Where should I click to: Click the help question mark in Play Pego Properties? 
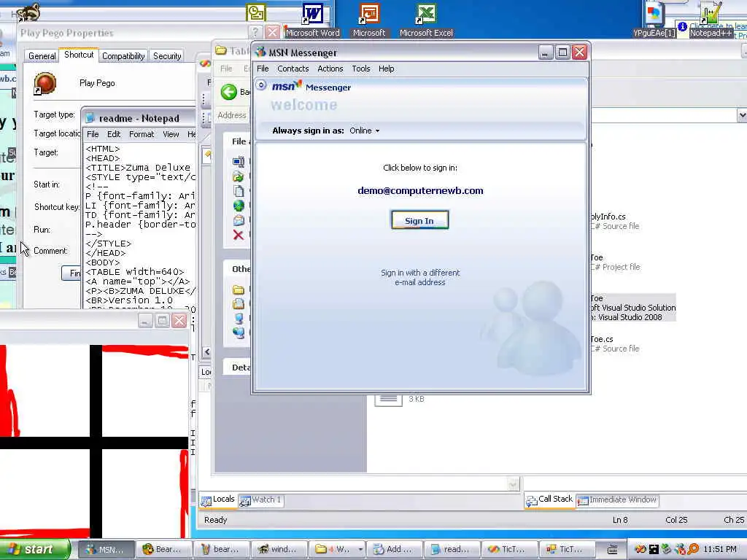255,32
